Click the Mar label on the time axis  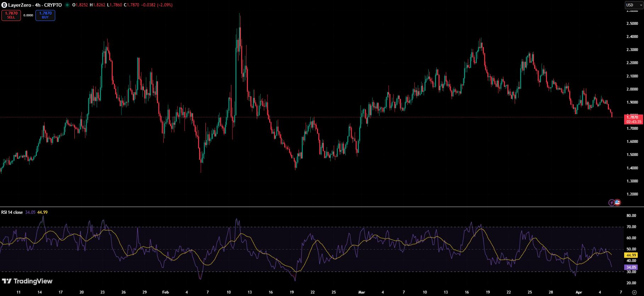click(361, 292)
